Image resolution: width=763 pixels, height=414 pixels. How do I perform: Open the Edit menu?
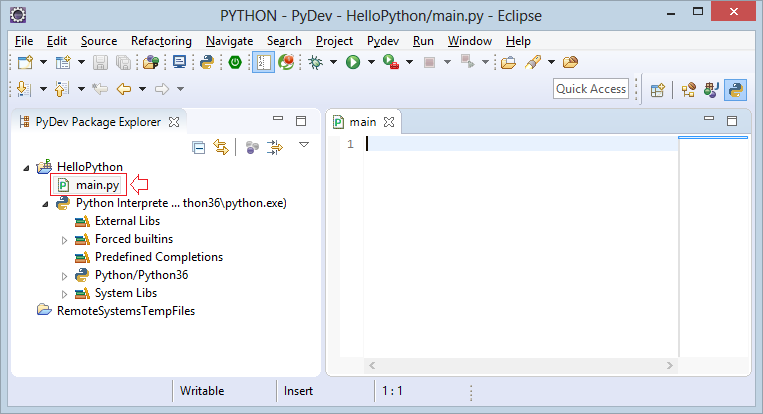(57, 41)
